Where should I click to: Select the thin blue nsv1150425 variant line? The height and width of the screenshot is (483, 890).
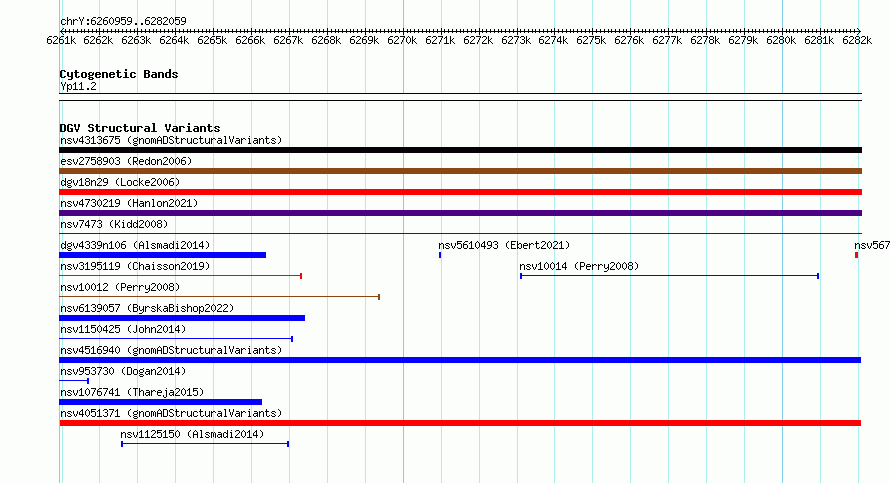tap(176, 339)
